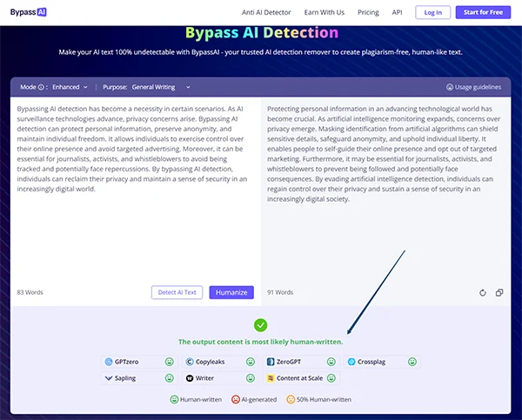The image size is (522, 420).
Task: Click the Human-written legend green smiley
Action: click(174, 399)
